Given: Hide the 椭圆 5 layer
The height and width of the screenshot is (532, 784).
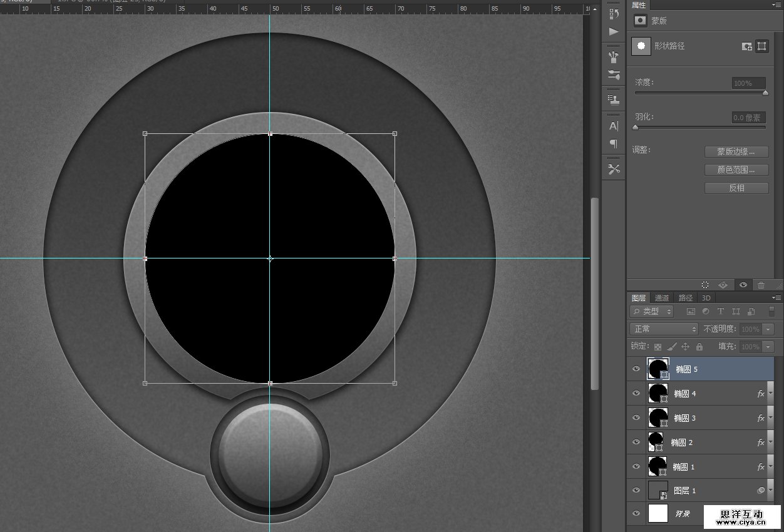Looking at the screenshot, I should coord(636,369).
